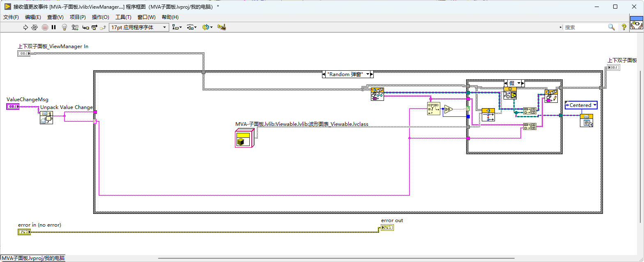Click the error out label text
Image resolution: width=644 pixels, height=262 pixels.
392,220
